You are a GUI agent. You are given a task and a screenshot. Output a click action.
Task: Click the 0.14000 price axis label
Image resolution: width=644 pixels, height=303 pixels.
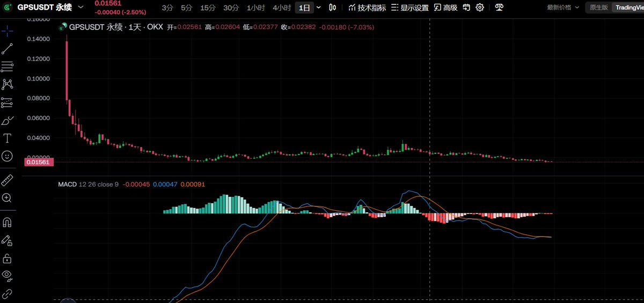point(39,39)
